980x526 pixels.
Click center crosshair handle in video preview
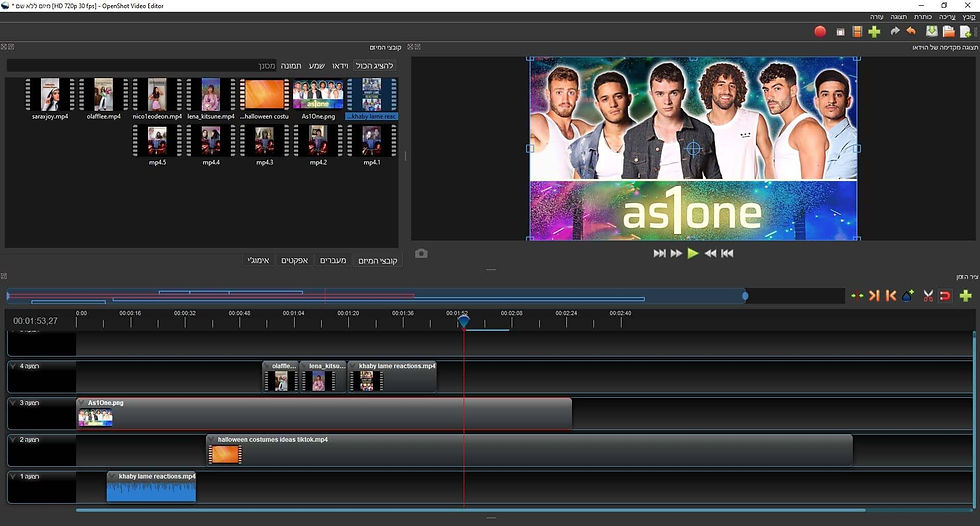click(693, 149)
